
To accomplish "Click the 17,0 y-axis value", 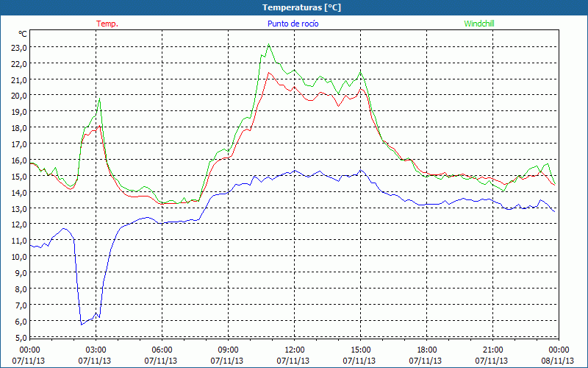I will tap(20, 144).
